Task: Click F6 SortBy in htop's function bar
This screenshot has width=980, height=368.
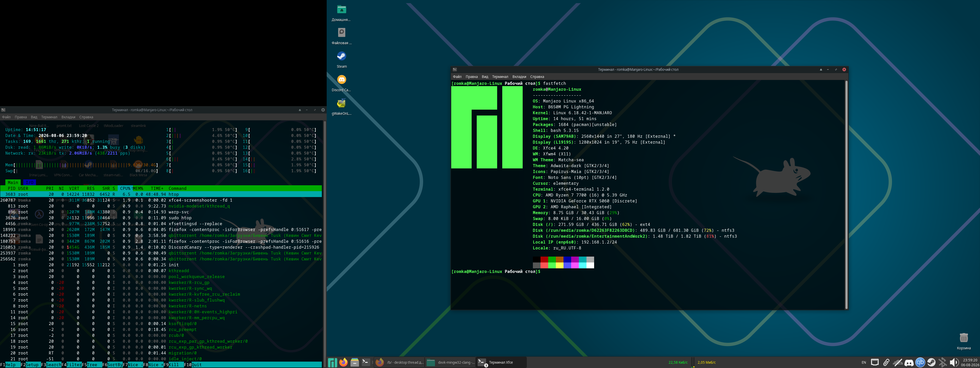Action: click(112, 365)
